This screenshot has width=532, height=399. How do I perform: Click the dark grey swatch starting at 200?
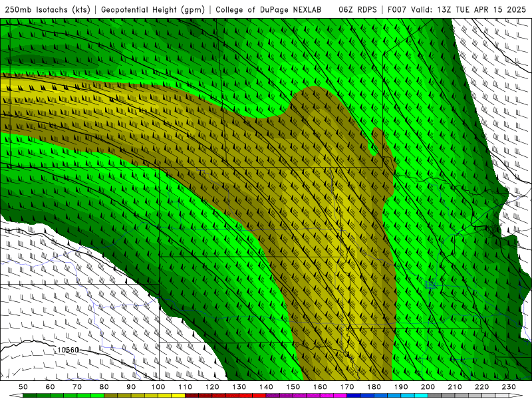click(x=435, y=396)
